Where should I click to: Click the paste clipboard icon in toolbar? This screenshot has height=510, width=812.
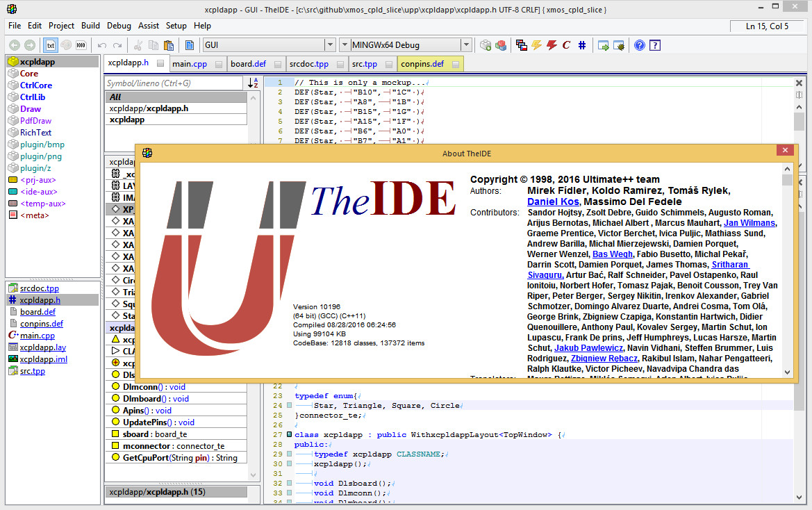(168, 45)
